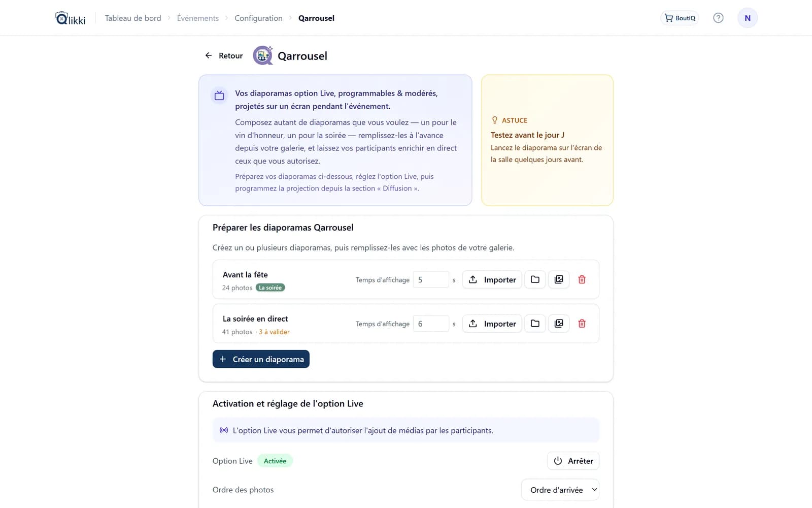Navigate to Événements breadcrumb
This screenshot has height=508, width=812.
pyautogui.click(x=198, y=18)
